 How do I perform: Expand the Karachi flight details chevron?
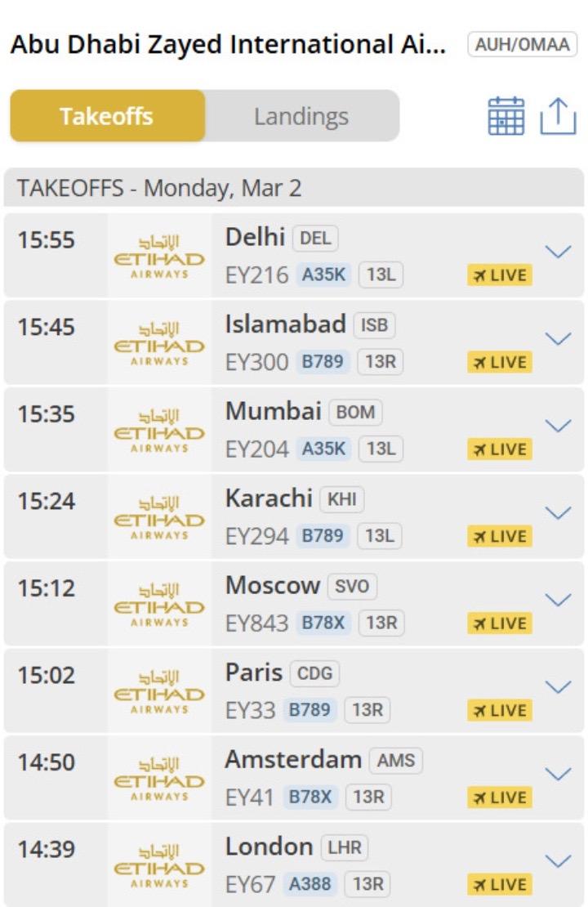coord(558,512)
